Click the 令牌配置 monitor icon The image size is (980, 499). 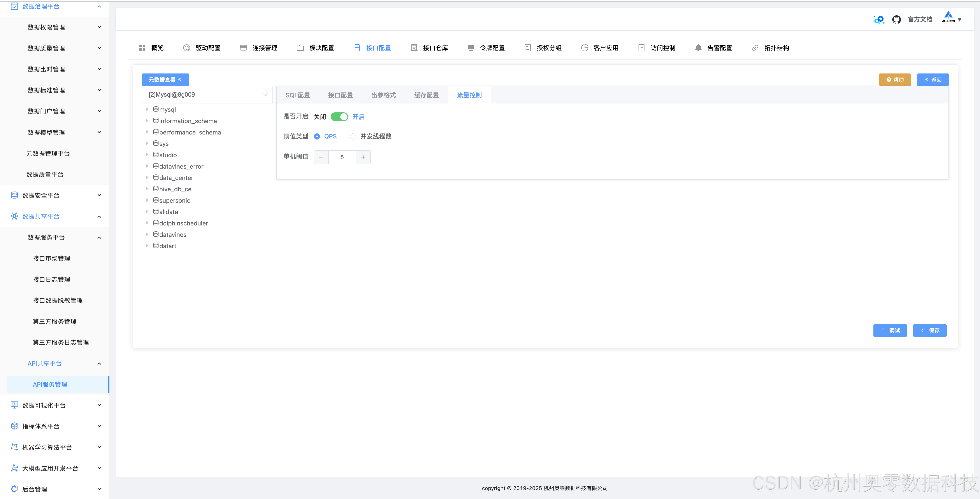pyautogui.click(x=471, y=48)
